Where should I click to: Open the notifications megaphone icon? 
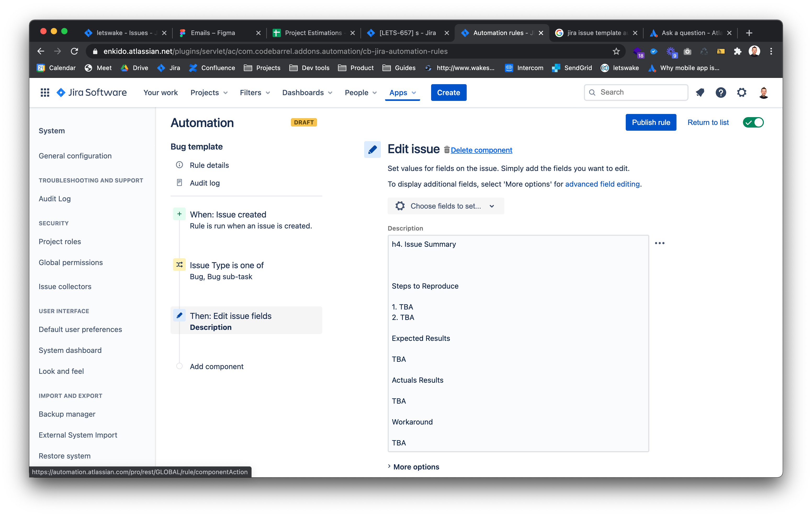pyautogui.click(x=700, y=92)
